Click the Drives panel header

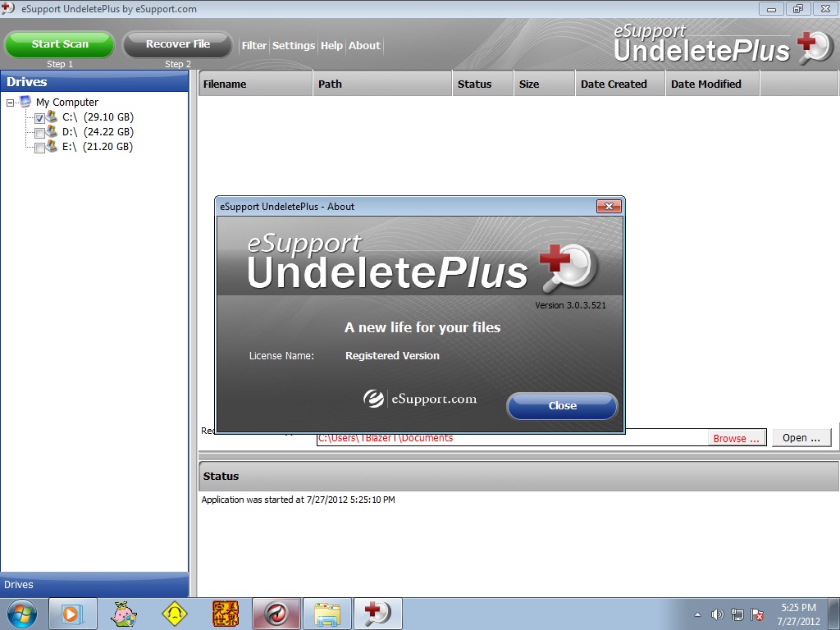click(94, 81)
